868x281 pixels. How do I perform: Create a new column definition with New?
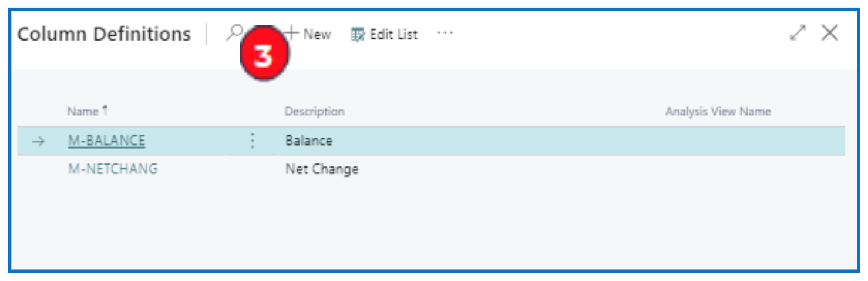(x=308, y=34)
